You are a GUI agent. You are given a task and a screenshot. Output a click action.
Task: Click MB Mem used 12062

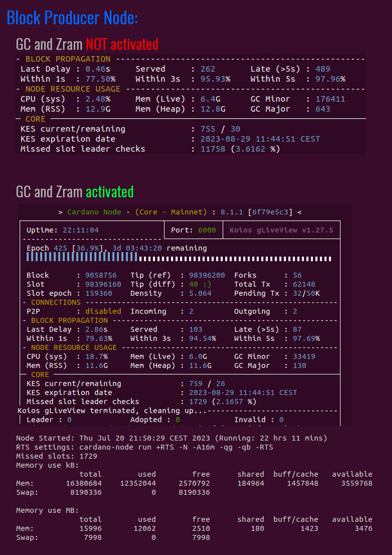145,529
